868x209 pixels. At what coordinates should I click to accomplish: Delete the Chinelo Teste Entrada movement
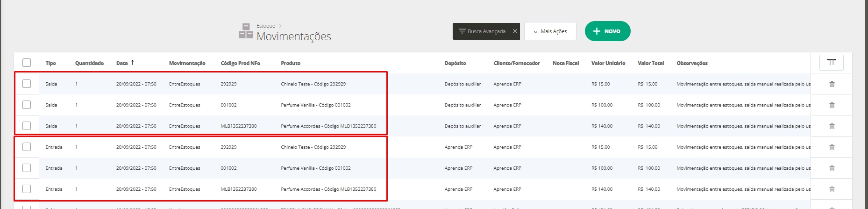click(832, 147)
